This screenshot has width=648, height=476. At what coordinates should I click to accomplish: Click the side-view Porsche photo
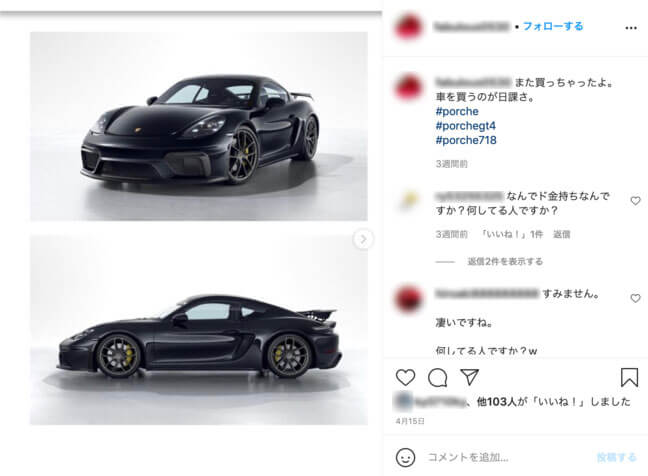click(x=199, y=330)
